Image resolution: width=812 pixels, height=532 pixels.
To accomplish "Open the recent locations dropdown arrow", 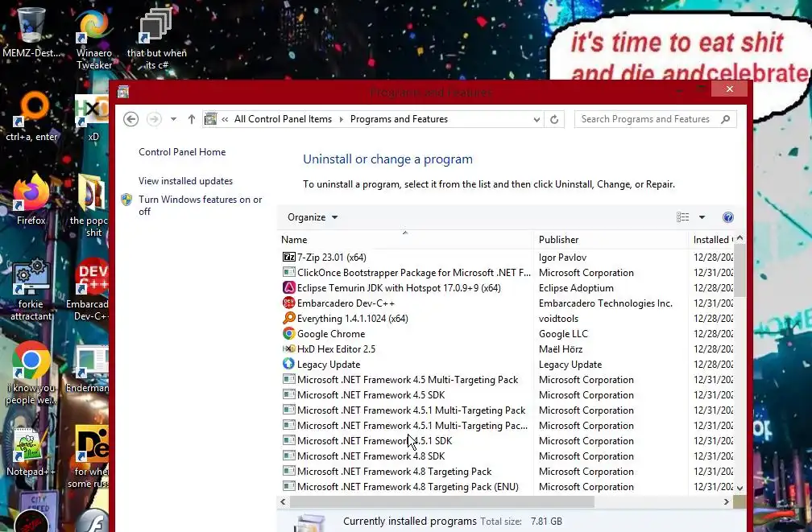I will [173, 119].
